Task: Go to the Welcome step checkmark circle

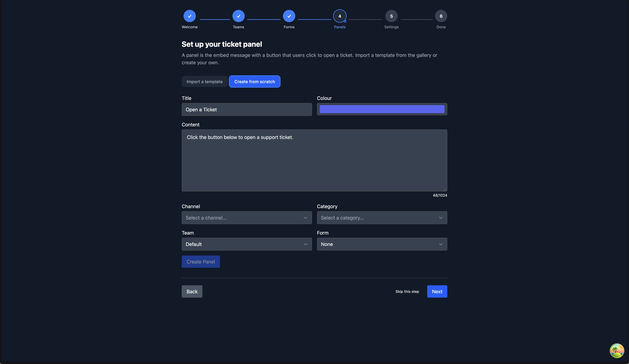Action: (189, 16)
